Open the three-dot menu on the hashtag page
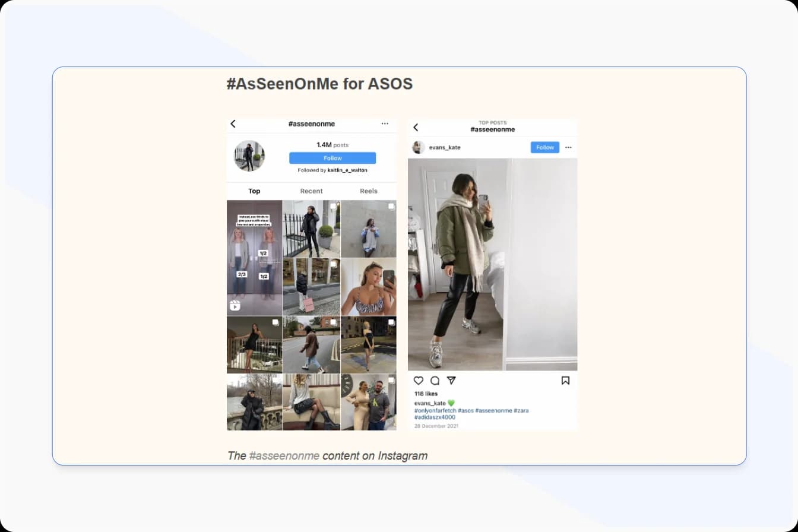798x532 pixels. click(x=385, y=123)
